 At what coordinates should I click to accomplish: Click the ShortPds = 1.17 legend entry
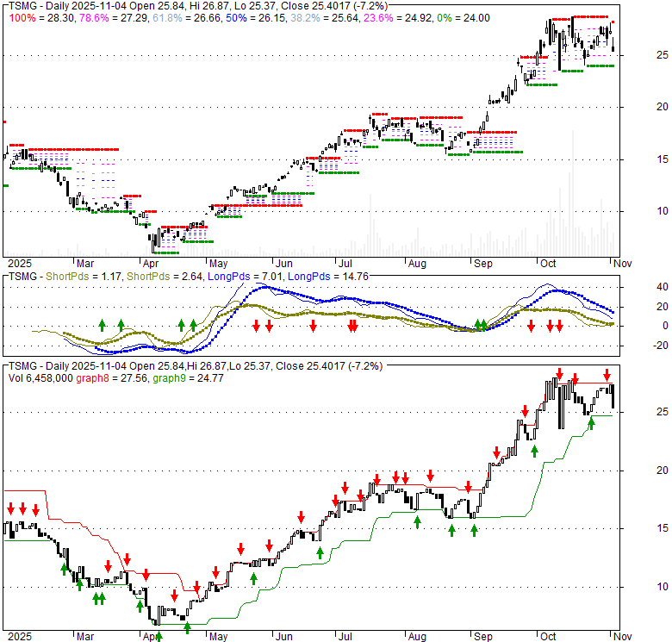[x=84, y=277]
